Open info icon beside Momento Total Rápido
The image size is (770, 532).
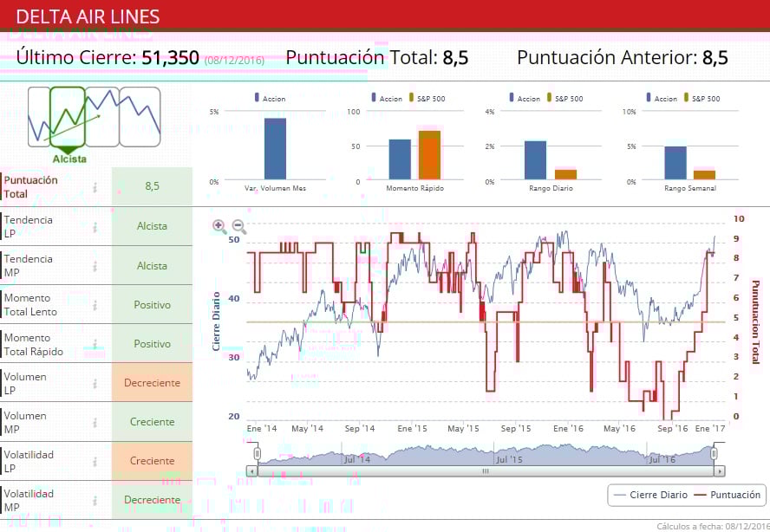click(95, 344)
